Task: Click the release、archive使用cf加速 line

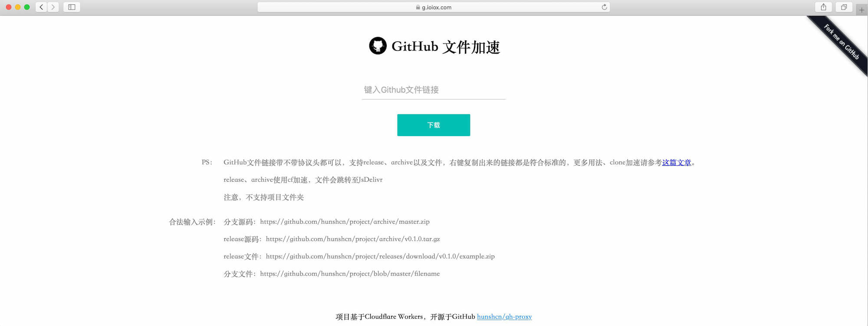Action: [x=303, y=180]
